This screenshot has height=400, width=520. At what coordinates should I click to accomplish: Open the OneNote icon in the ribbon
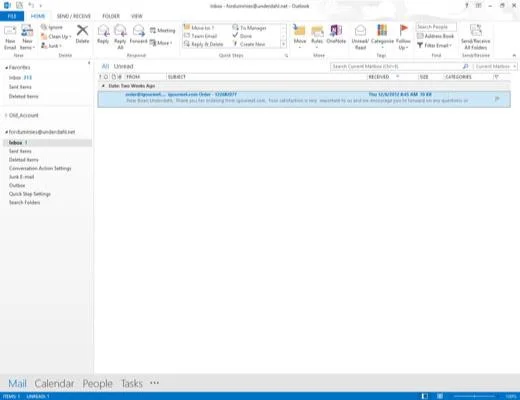tap(336, 31)
